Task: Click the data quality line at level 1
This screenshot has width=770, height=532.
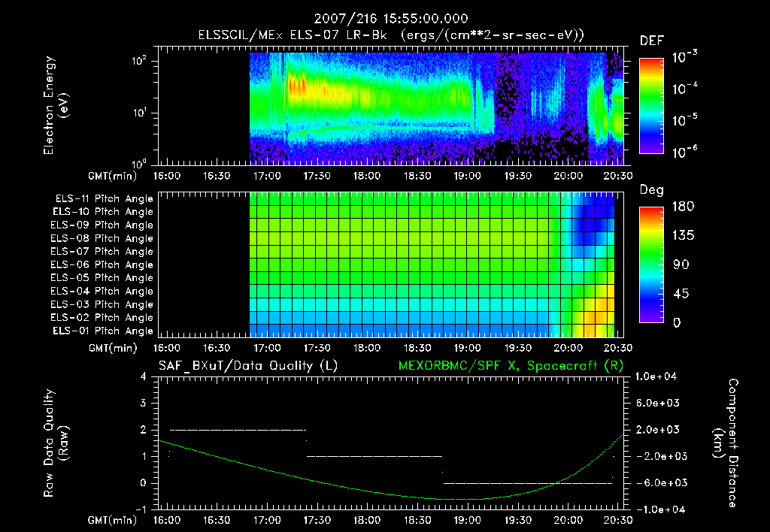Action: (374, 456)
